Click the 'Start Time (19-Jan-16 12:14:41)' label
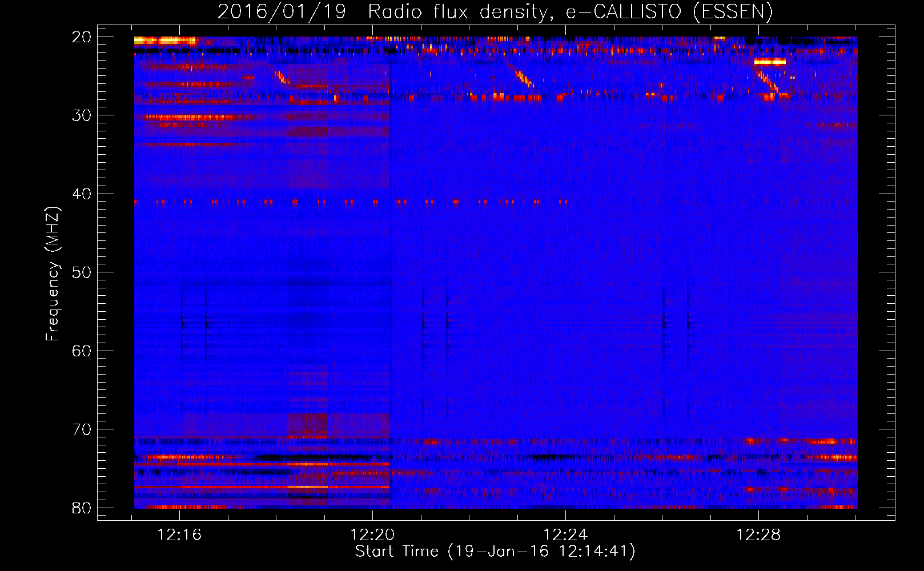 (495, 552)
